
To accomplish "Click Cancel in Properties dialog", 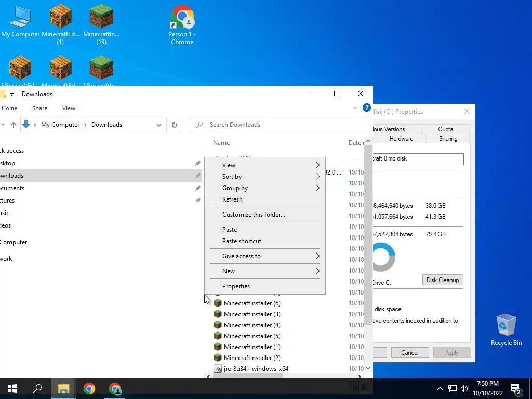I will tap(409, 353).
